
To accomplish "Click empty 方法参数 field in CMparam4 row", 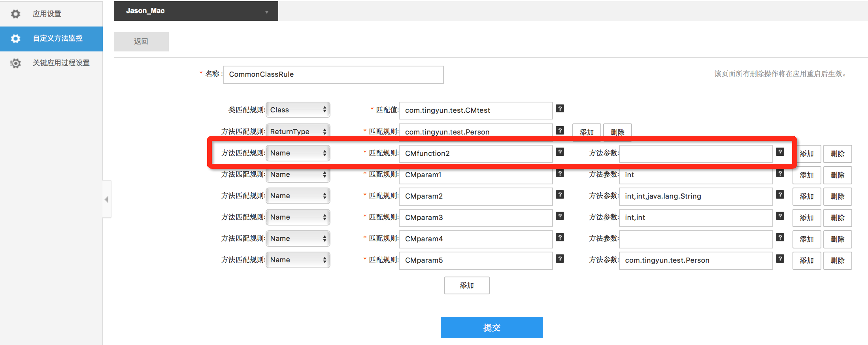I will [x=695, y=239].
